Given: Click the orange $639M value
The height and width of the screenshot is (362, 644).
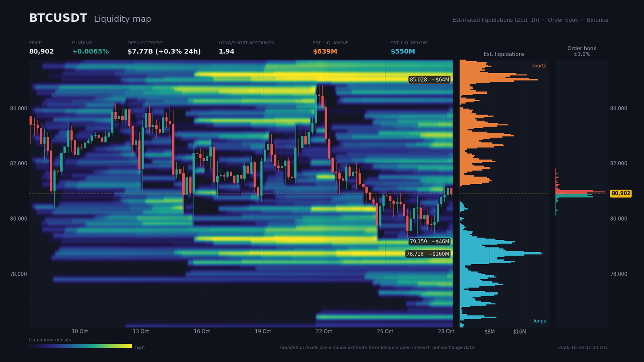Looking at the screenshot, I should tap(325, 51).
